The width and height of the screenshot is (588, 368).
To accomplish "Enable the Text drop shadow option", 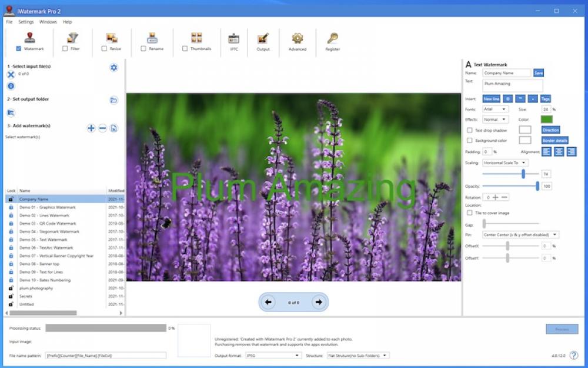I will [469, 130].
